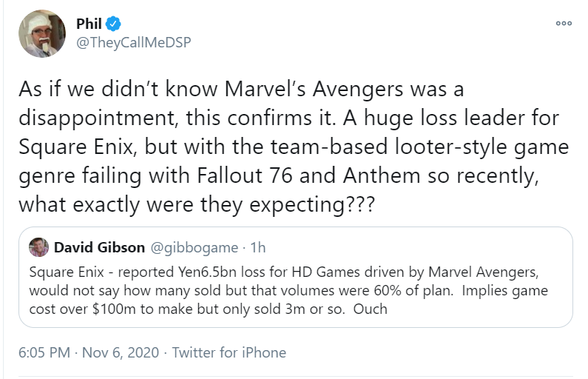Open the quoted tweet's 1h timestamp
Image resolution: width=588 pixels, height=379 pixels.
[x=258, y=248]
